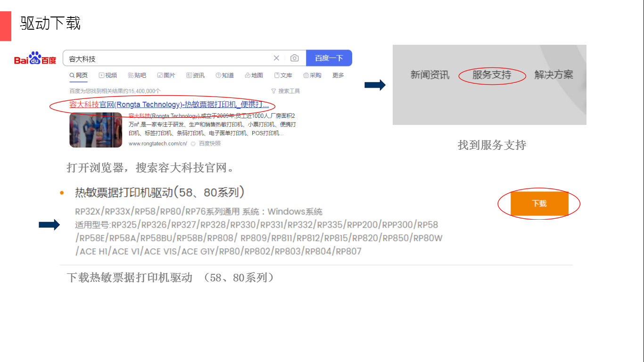
Task: Open the 采购 tab
Action: pos(313,75)
